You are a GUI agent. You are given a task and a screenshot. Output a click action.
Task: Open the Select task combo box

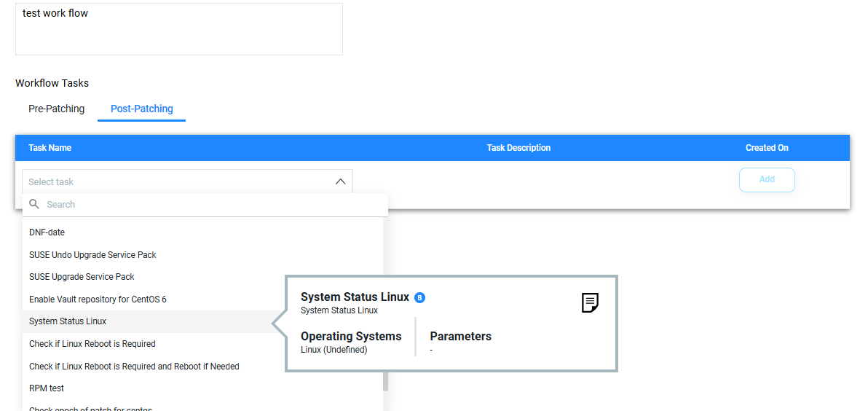(x=187, y=181)
